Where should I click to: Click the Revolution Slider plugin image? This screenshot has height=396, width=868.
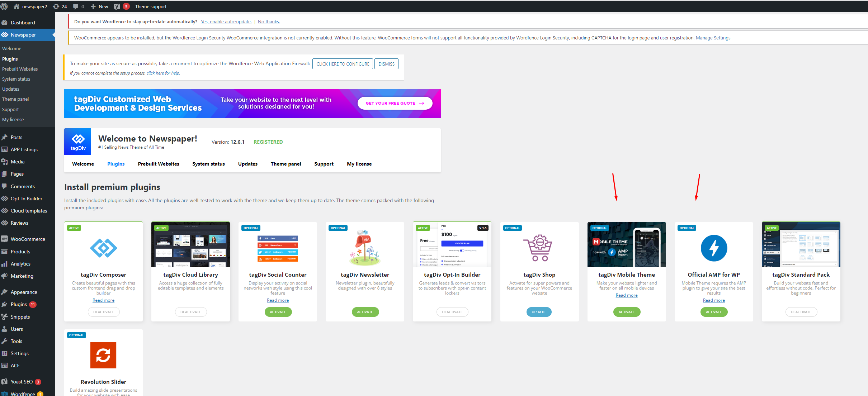[x=103, y=355]
